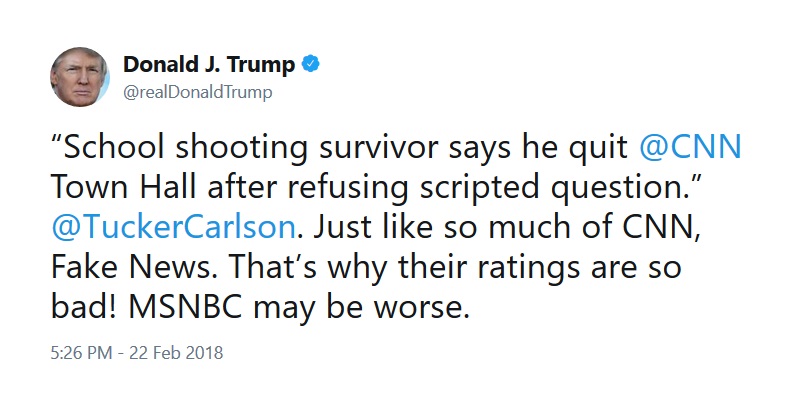Click the sentence "MSNBC may be worse."
Viewport: 800px width, 420px height.
point(298,308)
